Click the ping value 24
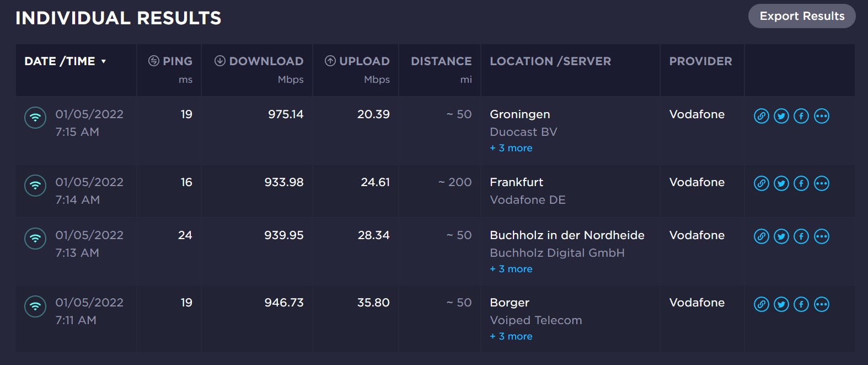The height and width of the screenshot is (365, 868). tap(185, 235)
